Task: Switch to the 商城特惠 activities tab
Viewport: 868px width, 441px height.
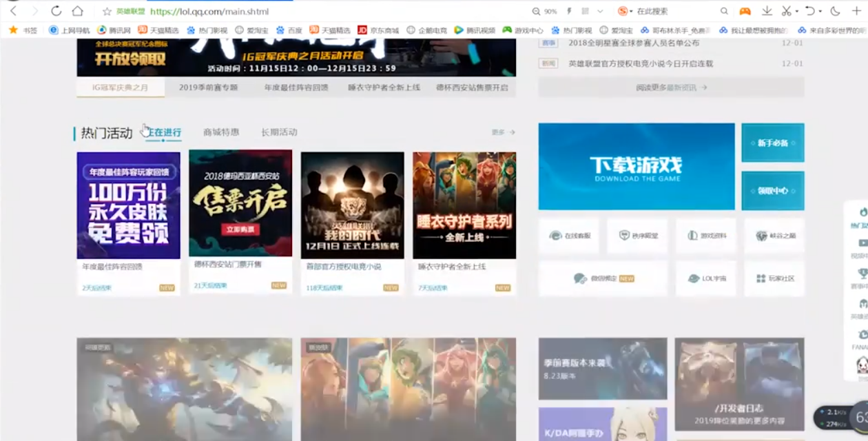Action: (x=221, y=132)
